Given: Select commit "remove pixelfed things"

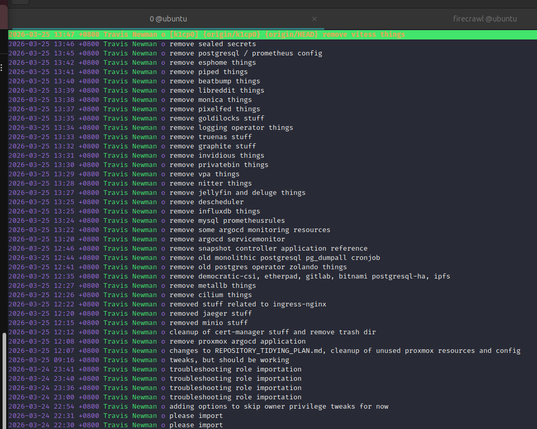Looking at the screenshot, I should coord(273,109).
